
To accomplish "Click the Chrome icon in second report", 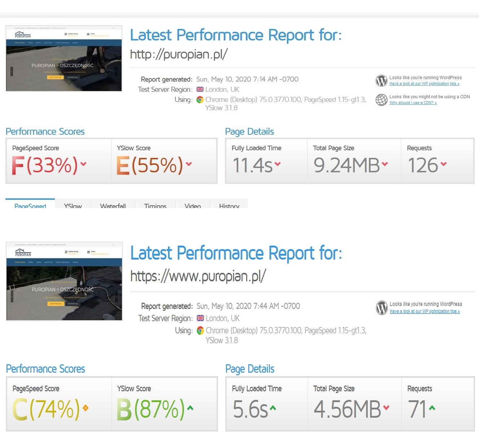I will click(200, 331).
